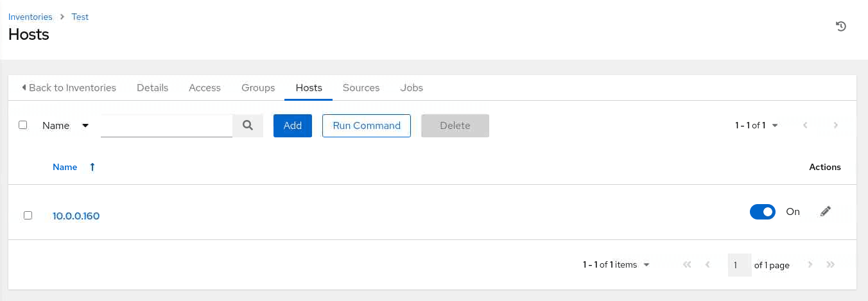
Task: Click the Hosts page heading
Action: tap(29, 35)
